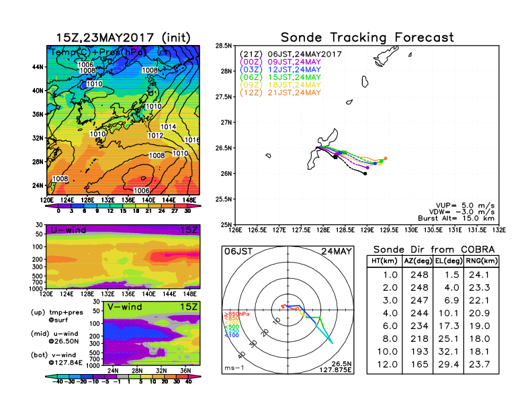Screen dimensions: 532x411
Task: Click the '1014' isobar label on the map
Action: 168,127
